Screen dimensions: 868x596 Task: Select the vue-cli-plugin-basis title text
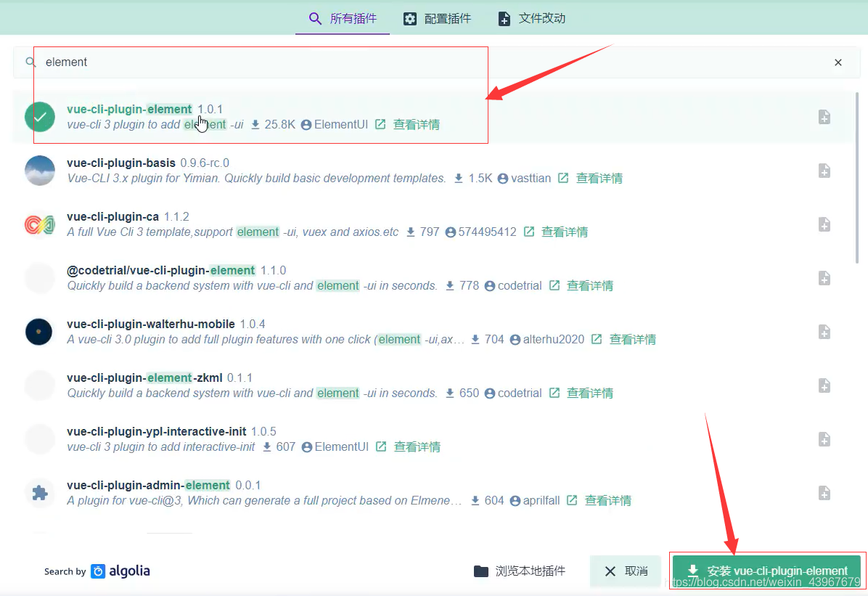click(x=121, y=163)
